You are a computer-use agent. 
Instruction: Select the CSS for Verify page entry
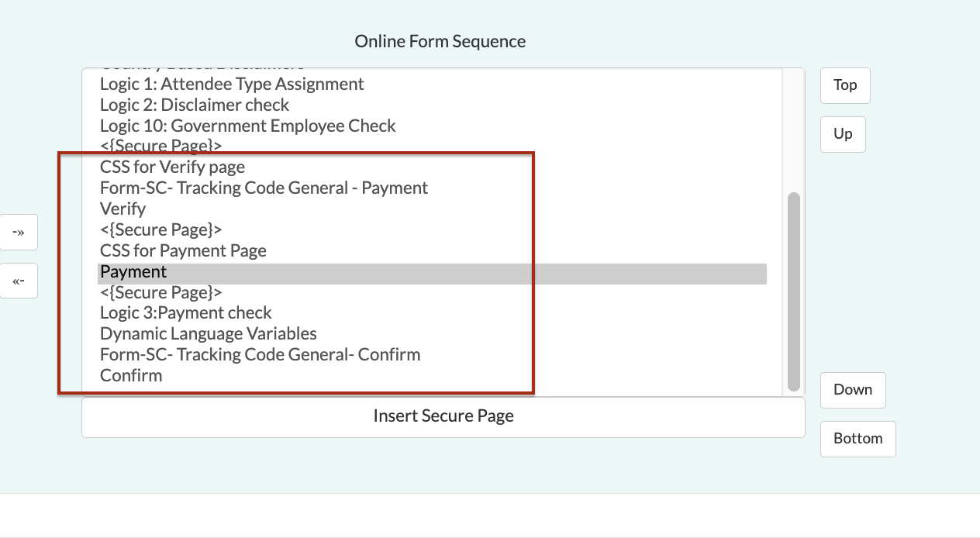(x=172, y=167)
